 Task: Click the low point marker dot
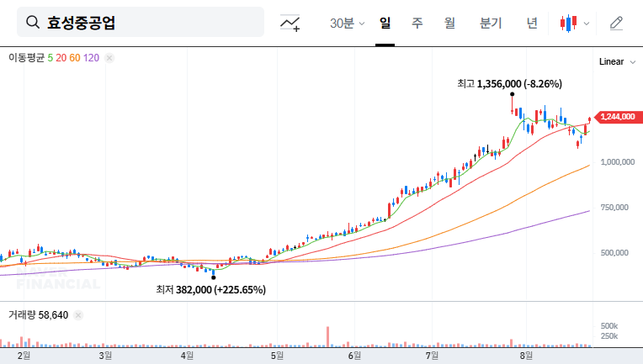213,277
